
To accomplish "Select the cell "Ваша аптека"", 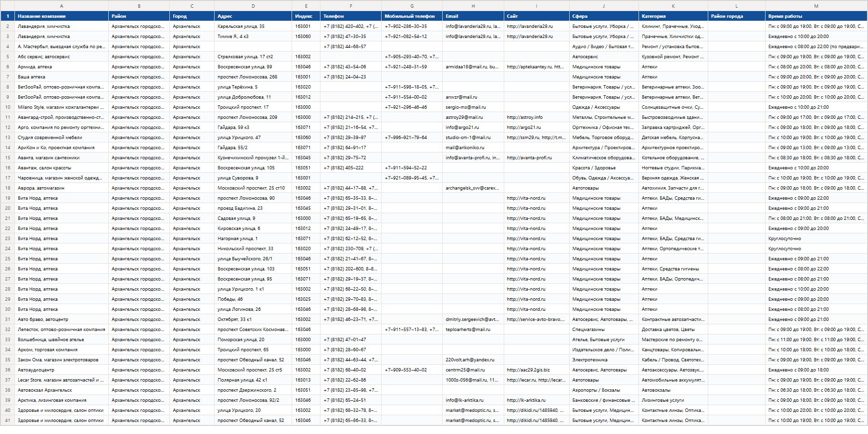I will point(62,77).
